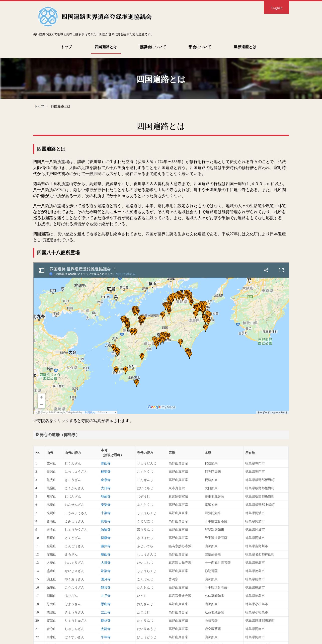322x644 pixels.
Task: Open the 常楽寺 temple link
Action: [x=106, y=571]
